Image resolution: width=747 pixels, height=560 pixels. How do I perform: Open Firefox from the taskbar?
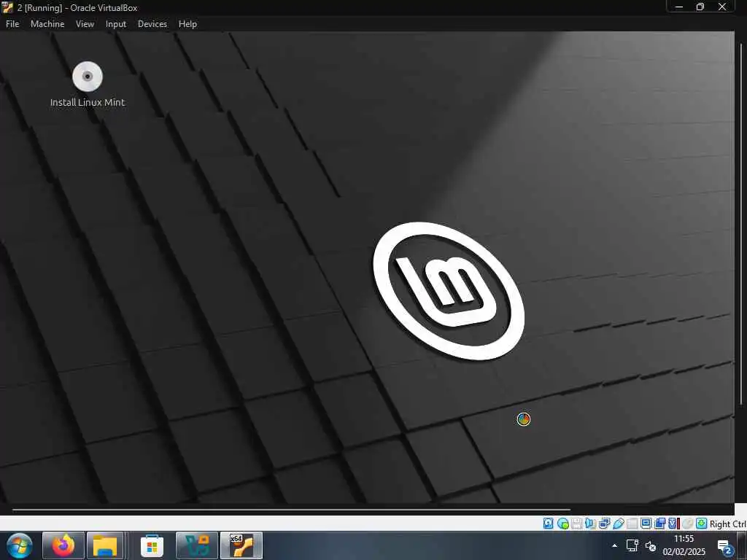coord(63,545)
